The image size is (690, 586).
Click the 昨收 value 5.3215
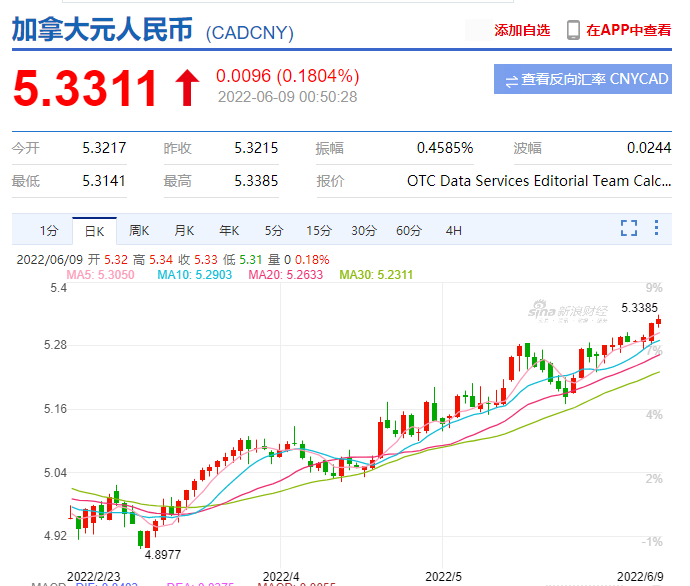[256, 148]
